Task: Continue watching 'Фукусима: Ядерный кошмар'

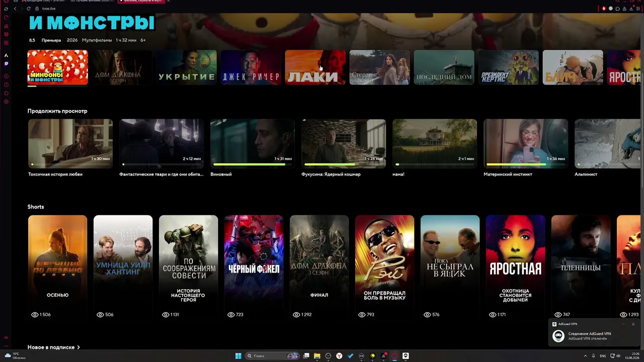Action: (x=344, y=143)
